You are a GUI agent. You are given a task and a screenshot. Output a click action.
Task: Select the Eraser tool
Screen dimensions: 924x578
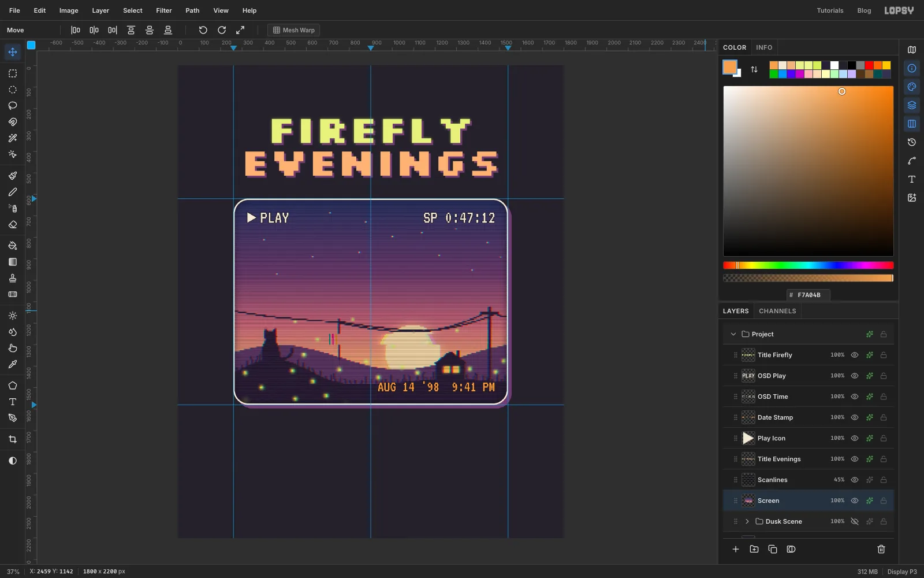point(13,224)
